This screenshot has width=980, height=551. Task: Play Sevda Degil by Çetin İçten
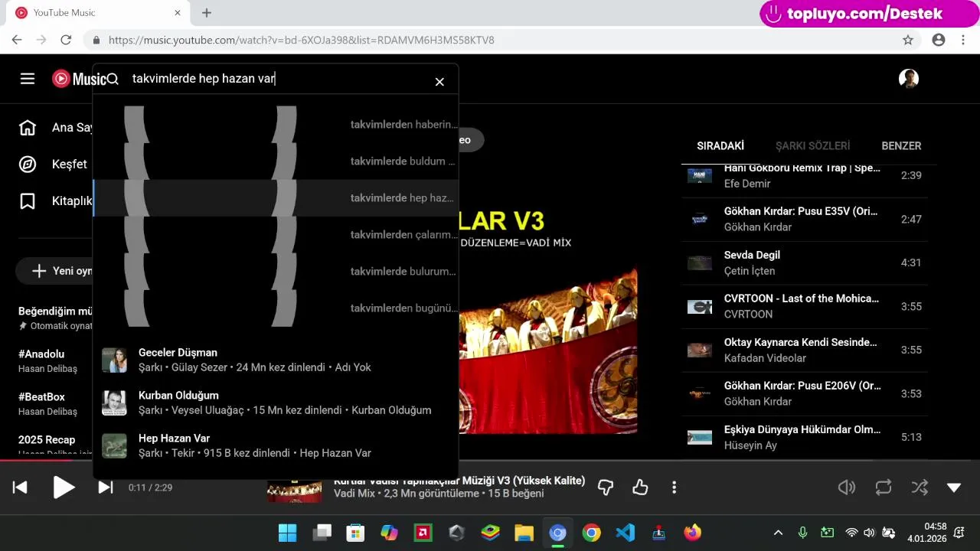tap(804, 263)
